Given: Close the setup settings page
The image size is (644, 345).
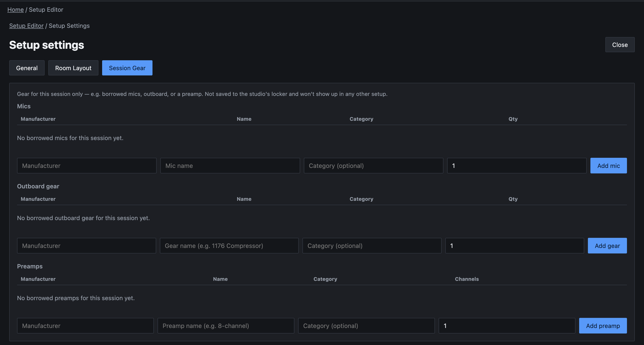Looking at the screenshot, I should pos(620,45).
